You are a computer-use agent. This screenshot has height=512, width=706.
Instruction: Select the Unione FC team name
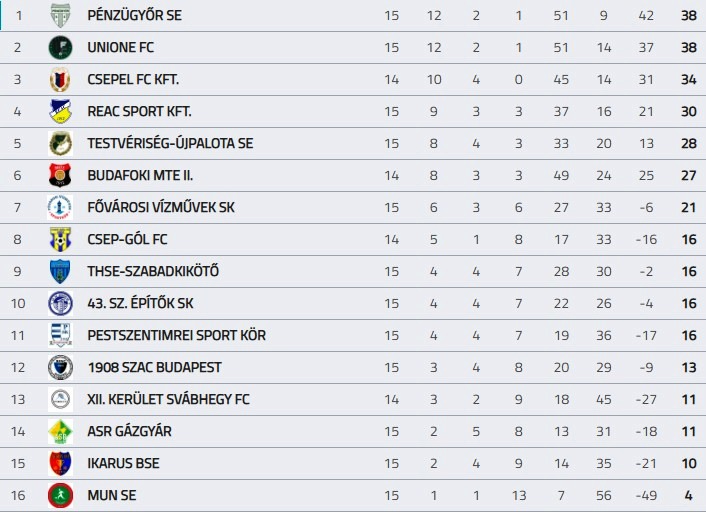[x=120, y=48]
